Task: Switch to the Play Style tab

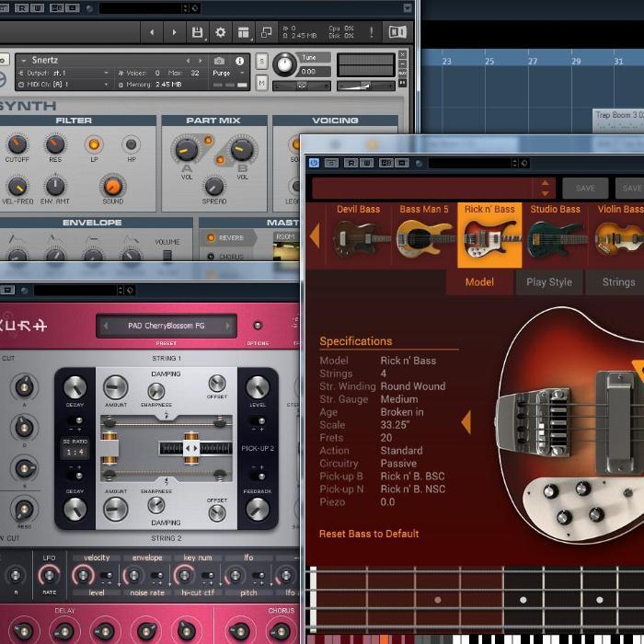Action: coord(549,282)
